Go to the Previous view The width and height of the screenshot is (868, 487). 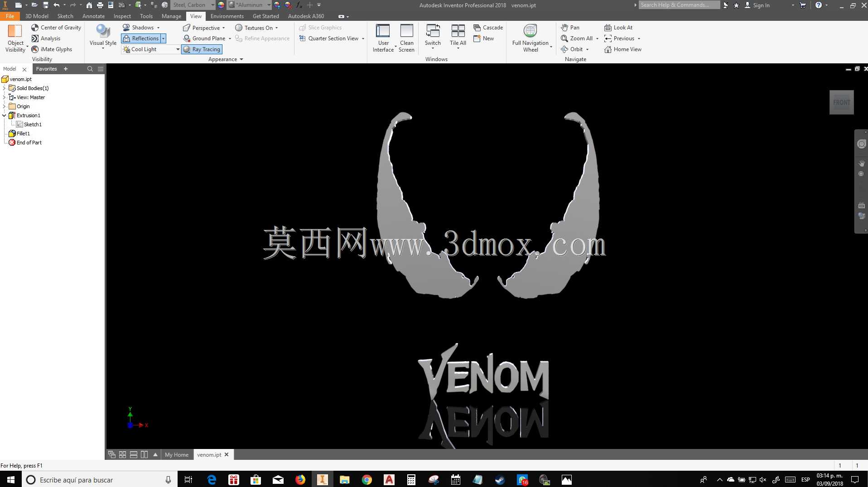619,38
